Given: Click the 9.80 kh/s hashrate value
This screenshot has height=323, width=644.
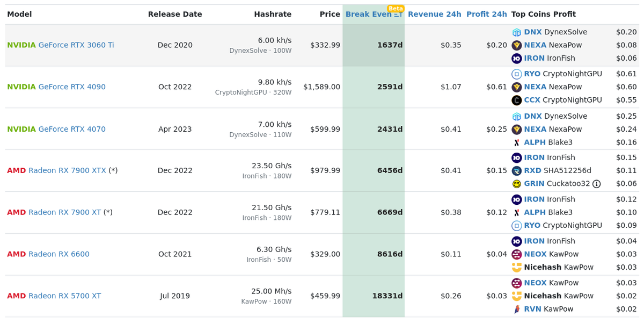Looking at the screenshot, I should [x=275, y=82].
